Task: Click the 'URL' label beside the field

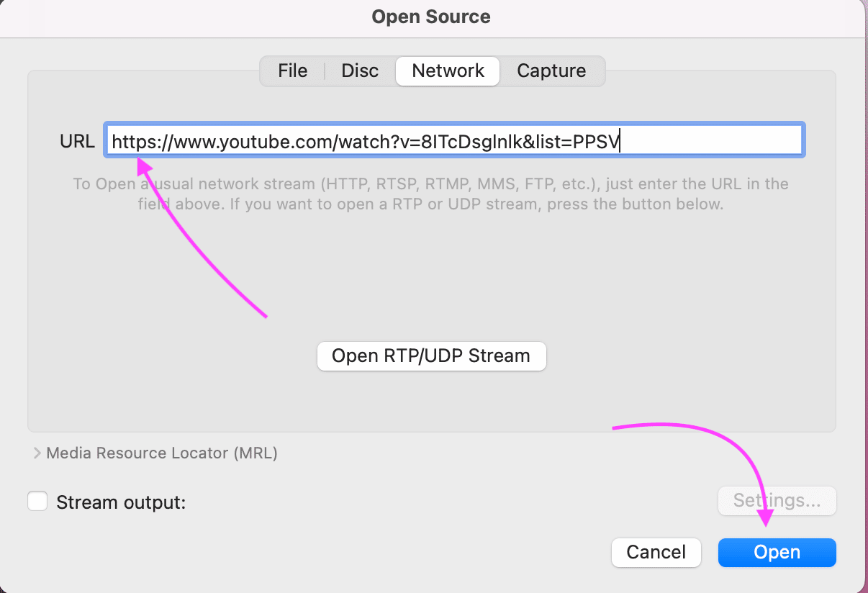Action: (x=77, y=142)
